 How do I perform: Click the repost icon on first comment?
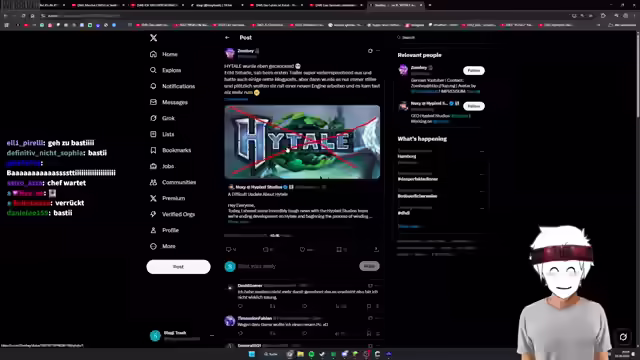pyautogui.click(x=273, y=306)
